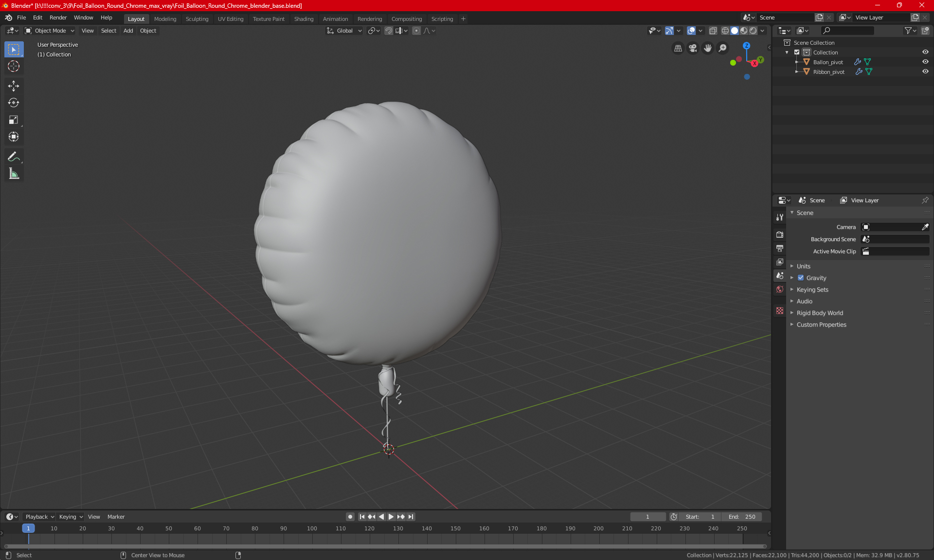This screenshot has height=560, width=934.
Task: Select the Move tool
Action: (x=14, y=86)
